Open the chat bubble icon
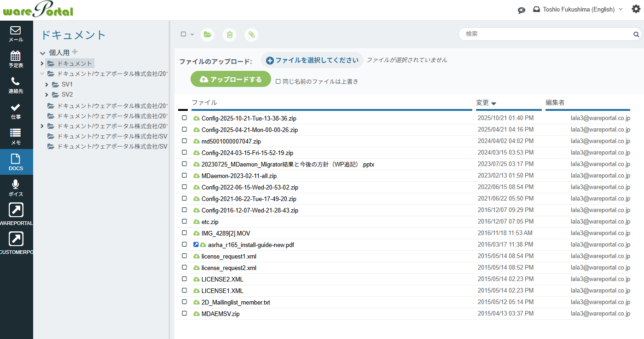This screenshot has height=339, width=644. coord(522,10)
